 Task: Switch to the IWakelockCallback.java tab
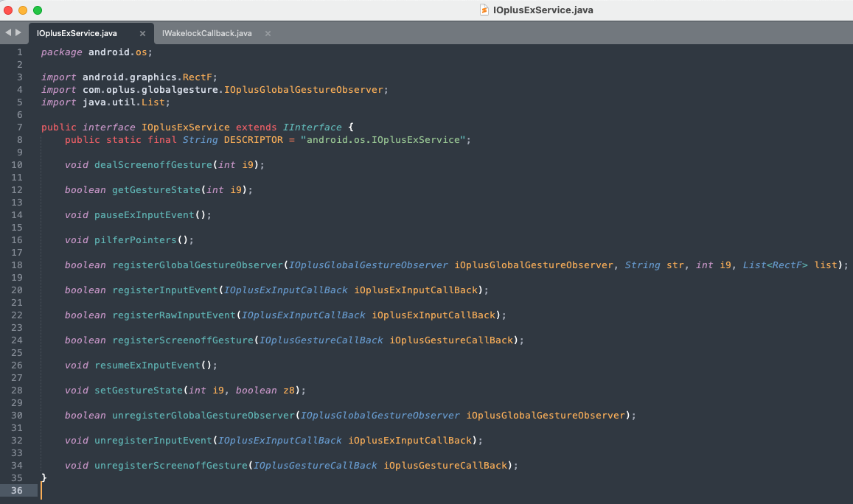pos(207,34)
